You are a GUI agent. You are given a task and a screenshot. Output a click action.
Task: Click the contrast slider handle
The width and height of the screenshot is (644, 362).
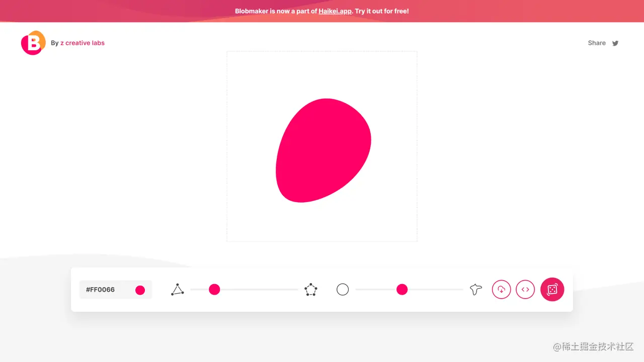402,290
